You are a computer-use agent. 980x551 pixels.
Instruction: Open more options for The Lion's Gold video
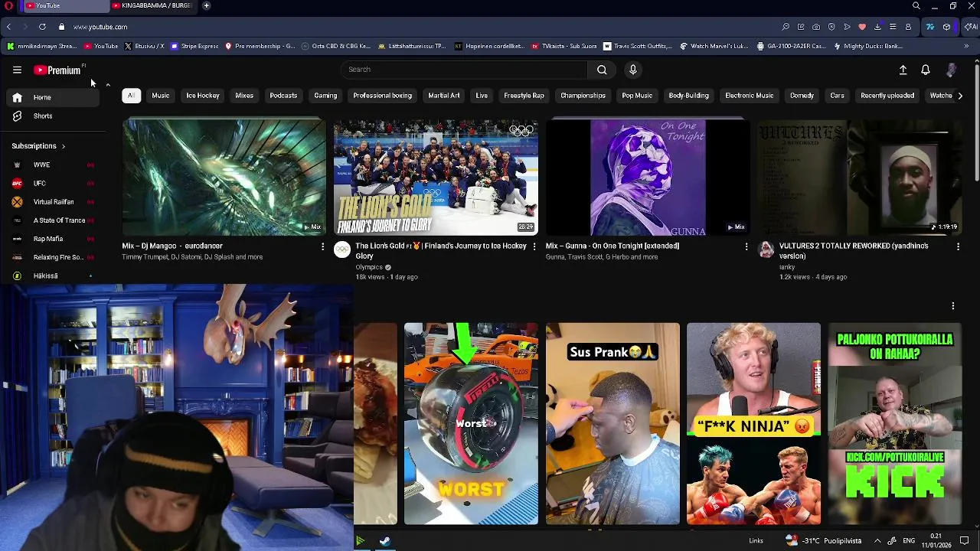click(x=534, y=246)
